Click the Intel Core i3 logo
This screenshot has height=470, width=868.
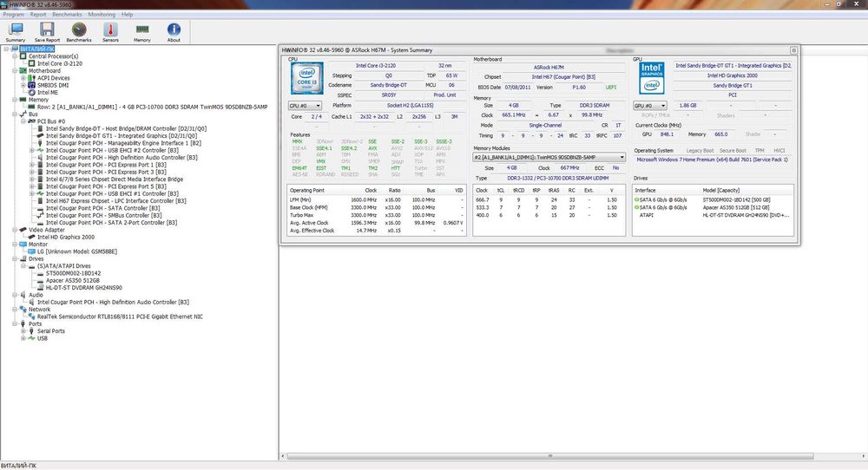pos(306,78)
